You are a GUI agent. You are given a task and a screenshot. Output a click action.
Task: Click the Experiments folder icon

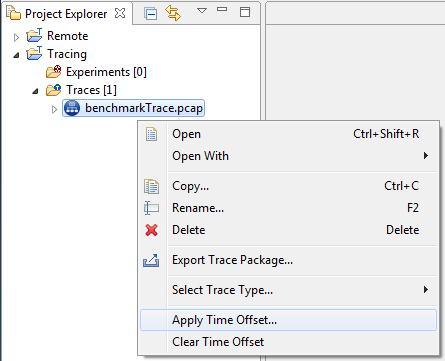(53, 71)
